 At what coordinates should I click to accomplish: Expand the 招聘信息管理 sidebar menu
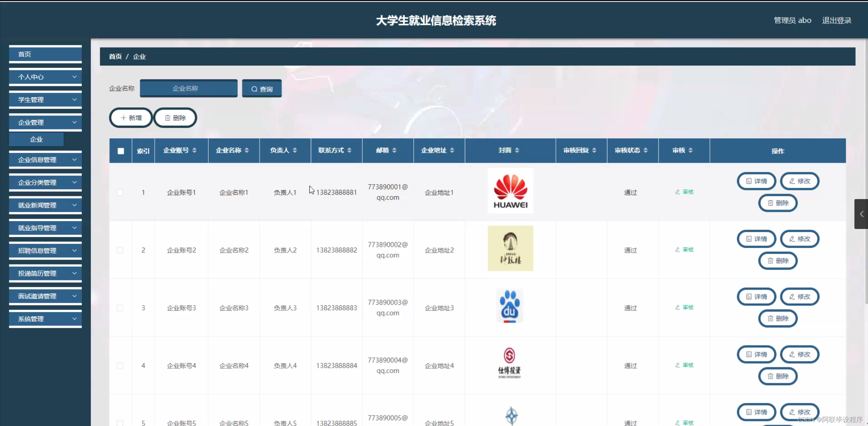[x=45, y=251]
